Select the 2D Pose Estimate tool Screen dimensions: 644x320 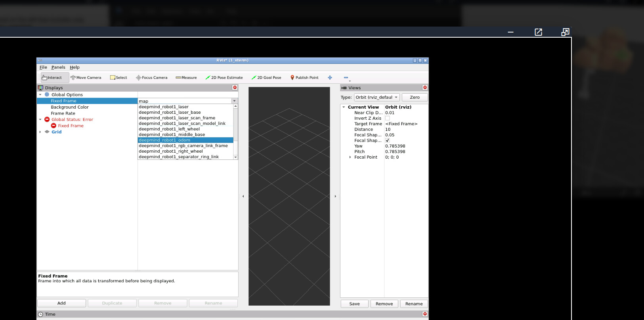[224, 78]
